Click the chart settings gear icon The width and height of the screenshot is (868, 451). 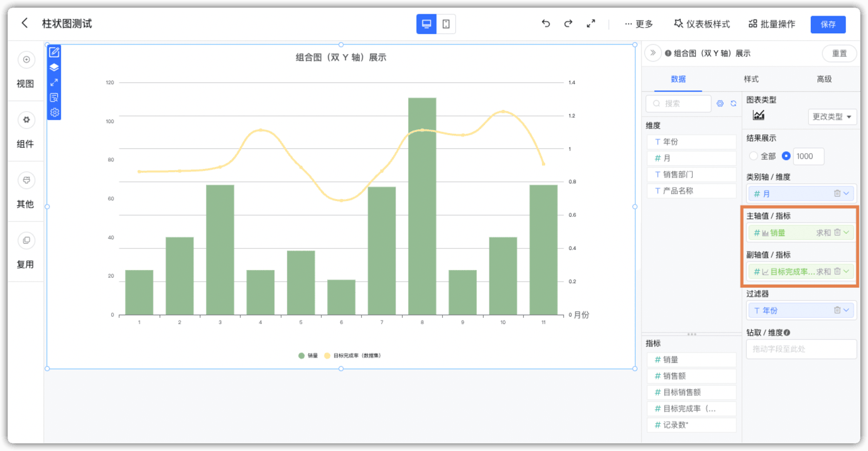pyautogui.click(x=54, y=112)
